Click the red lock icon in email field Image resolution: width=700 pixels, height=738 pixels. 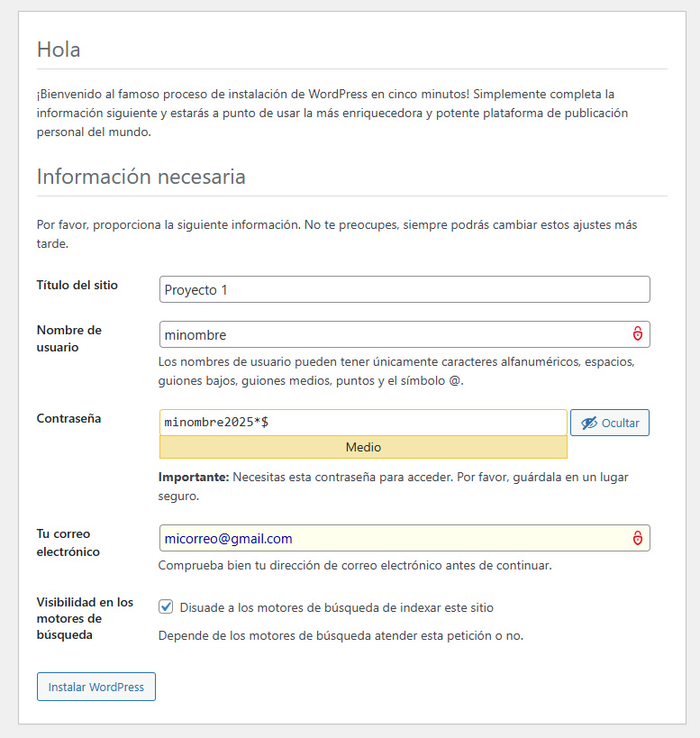point(638,537)
